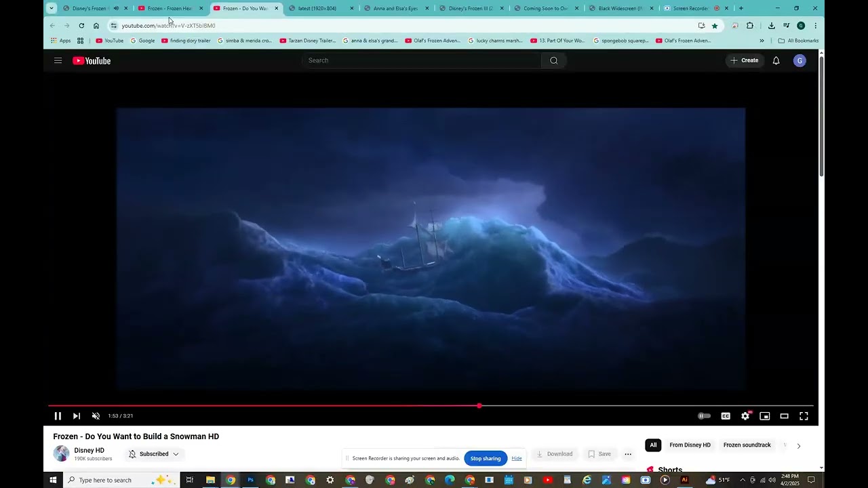Image resolution: width=868 pixels, height=488 pixels.
Task: Open the finding dory trailer bookmark
Action: pos(186,41)
